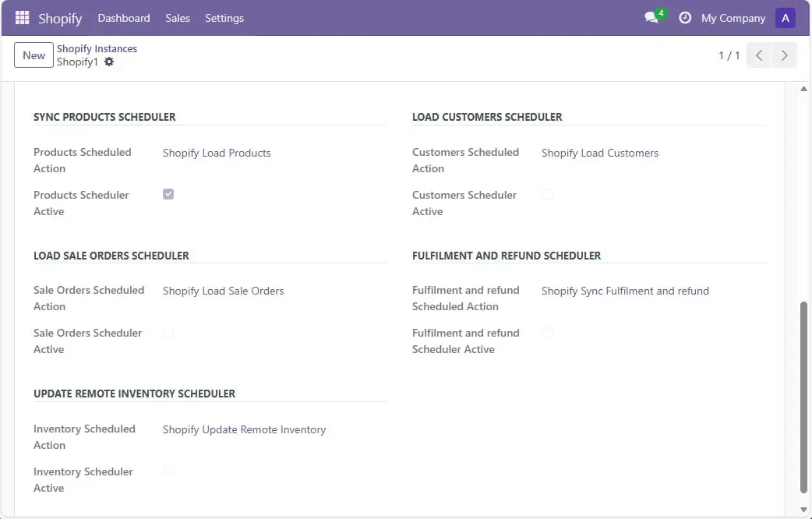
Task: Enable Customers Scheduler Active checkbox
Action: pyautogui.click(x=547, y=194)
